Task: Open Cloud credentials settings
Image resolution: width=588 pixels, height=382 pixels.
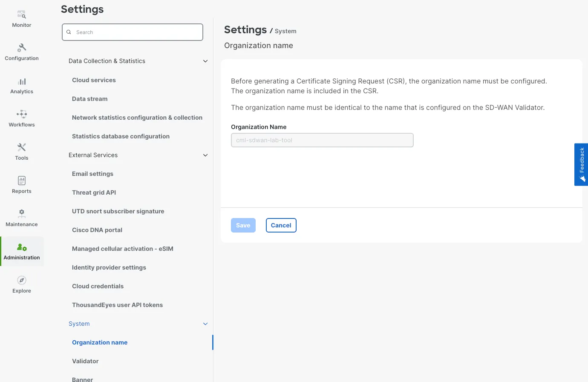Action: pyautogui.click(x=98, y=286)
